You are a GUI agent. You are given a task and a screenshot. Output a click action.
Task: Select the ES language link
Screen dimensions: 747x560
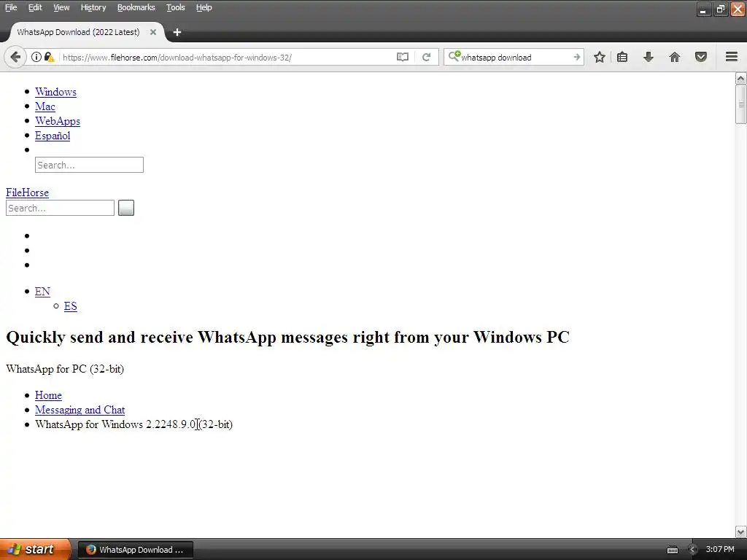click(x=71, y=306)
